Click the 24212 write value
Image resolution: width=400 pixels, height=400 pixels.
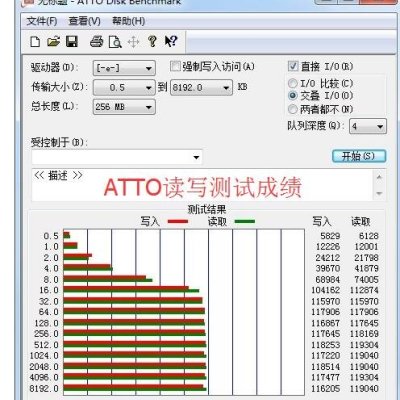[x=328, y=258]
